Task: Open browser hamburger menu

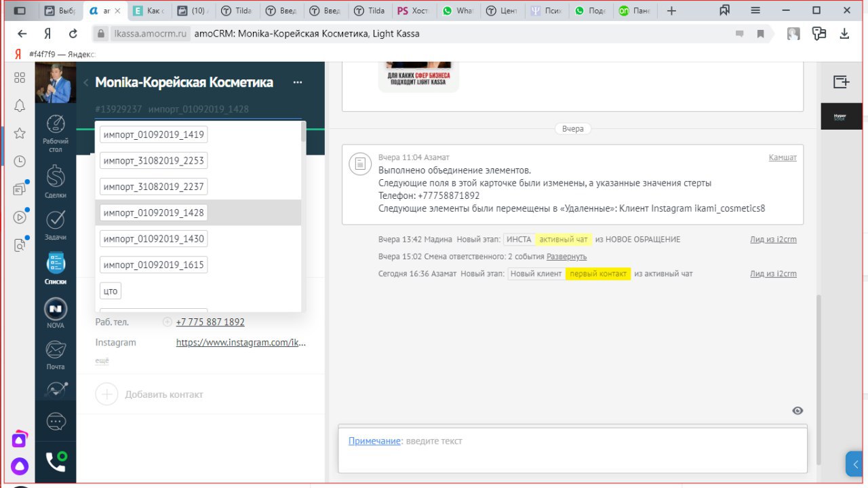Action: click(x=755, y=11)
